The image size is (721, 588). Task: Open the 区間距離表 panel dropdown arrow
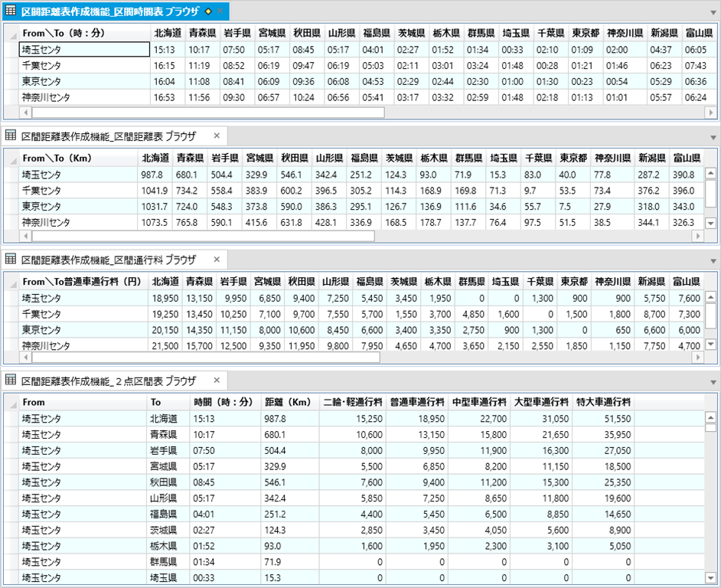click(713, 138)
